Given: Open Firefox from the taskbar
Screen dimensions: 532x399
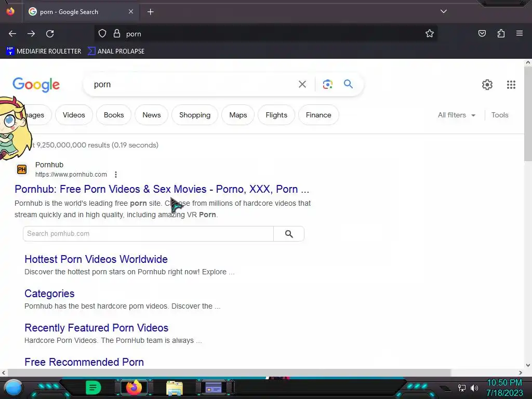Looking at the screenshot, I should point(134,388).
